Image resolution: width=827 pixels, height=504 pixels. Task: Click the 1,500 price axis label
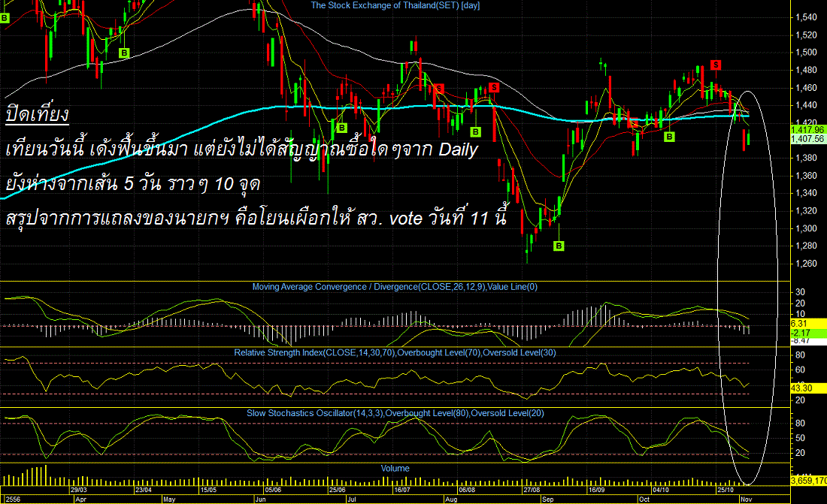pyautogui.click(x=806, y=53)
